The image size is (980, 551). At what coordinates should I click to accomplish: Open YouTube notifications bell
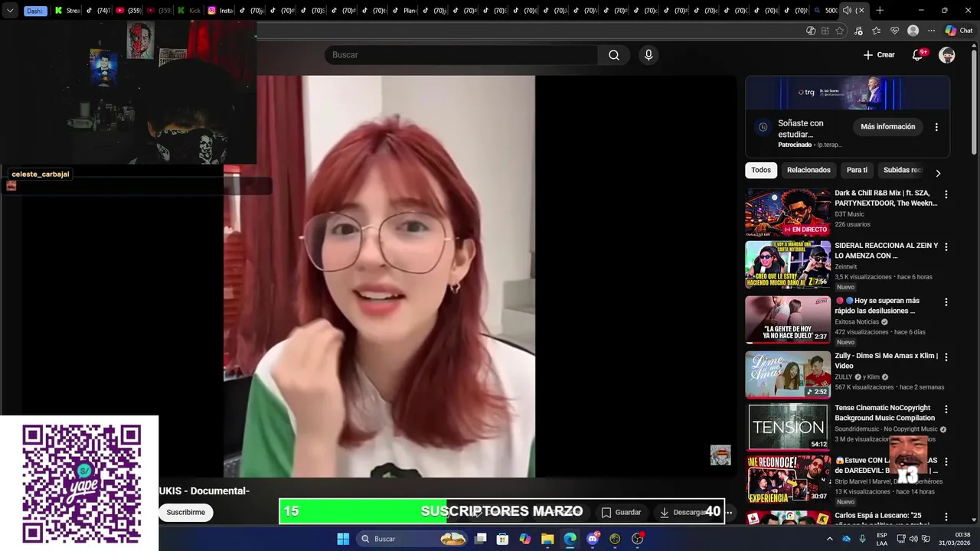[x=917, y=55]
